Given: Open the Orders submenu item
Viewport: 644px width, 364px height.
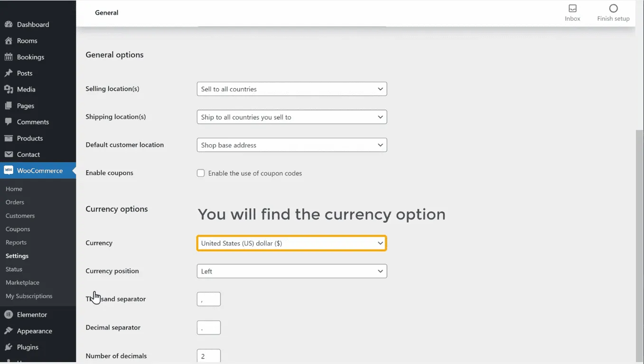Looking at the screenshot, I should (15, 202).
